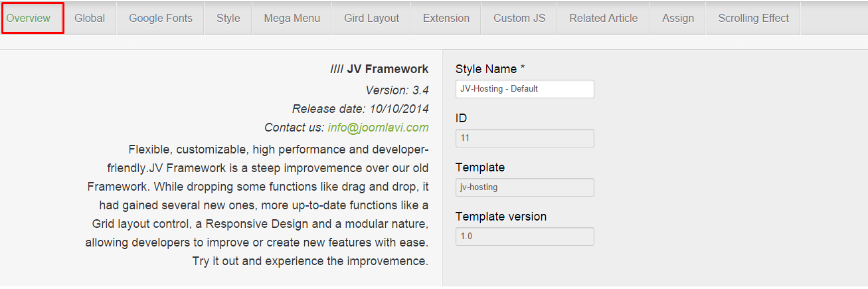The image size is (868, 289).
Task: Open the Scrolling Effect tab
Action: click(754, 18)
